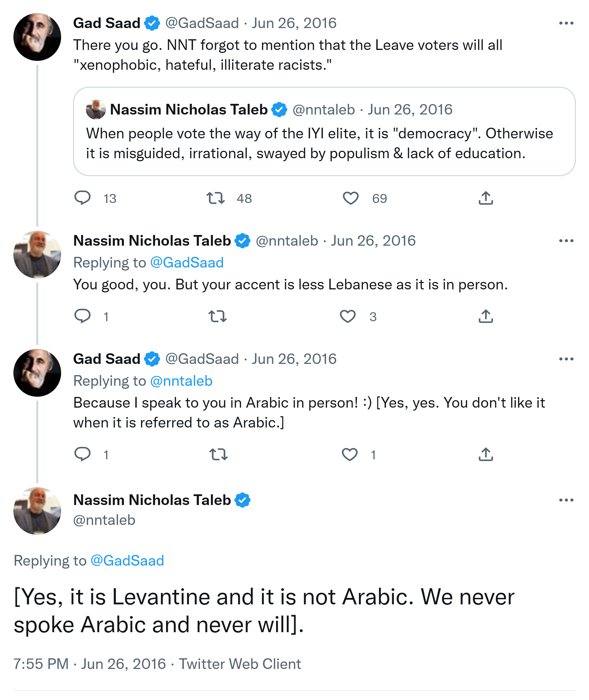The width and height of the screenshot is (589, 700).
Task: Reply to Gad Saad's Arabic tweet
Action: 82,454
